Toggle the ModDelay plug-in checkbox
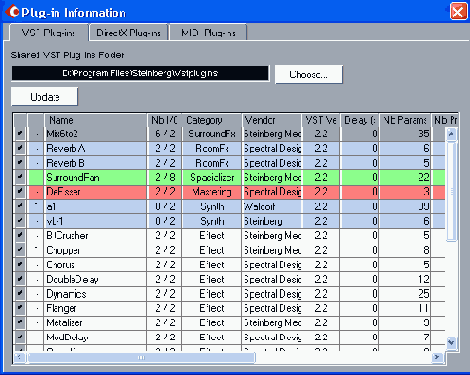 point(20,337)
